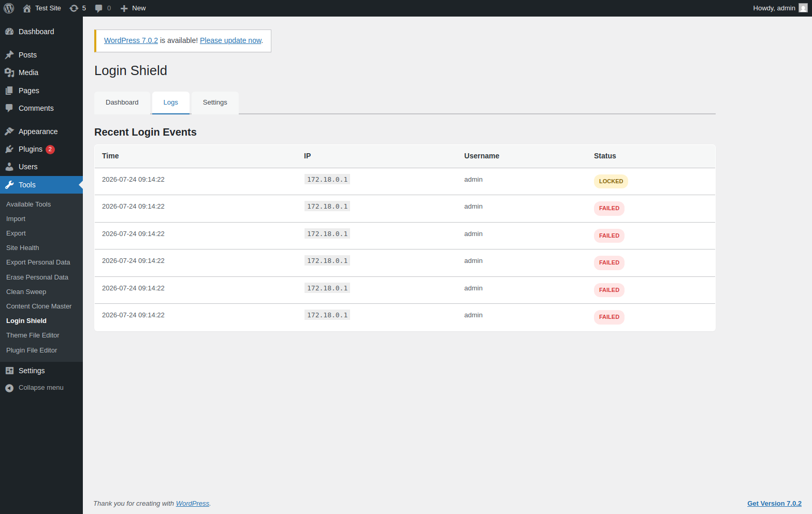Open the Export submenu item
This screenshot has width=812, height=514.
[16, 233]
